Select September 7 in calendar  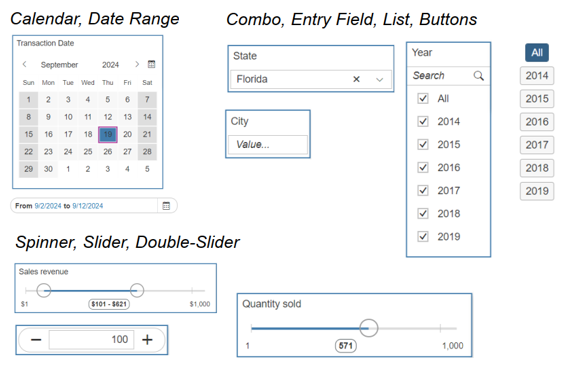tap(147, 99)
